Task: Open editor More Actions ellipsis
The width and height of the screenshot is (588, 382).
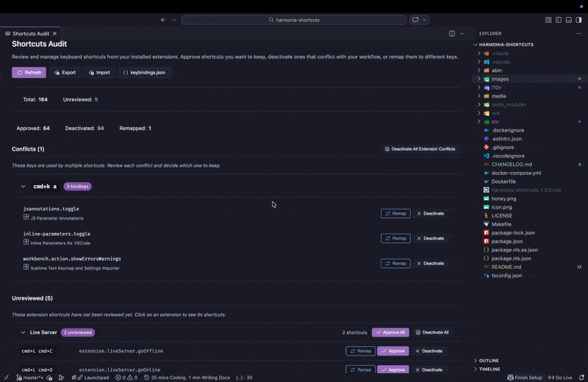Action: tap(462, 33)
